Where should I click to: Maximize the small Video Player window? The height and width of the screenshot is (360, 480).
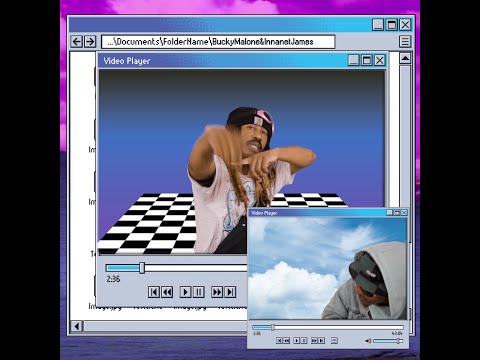click(x=397, y=212)
